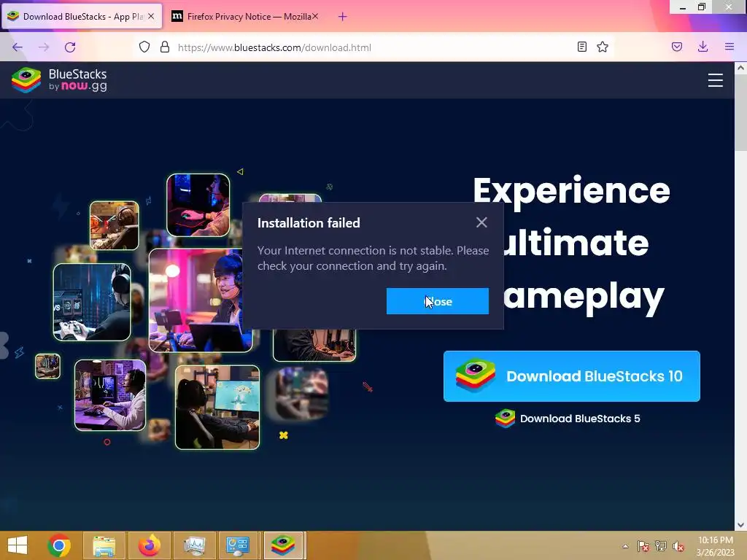Toggle reader view in the address bar
The image size is (747, 560).
click(581, 47)
